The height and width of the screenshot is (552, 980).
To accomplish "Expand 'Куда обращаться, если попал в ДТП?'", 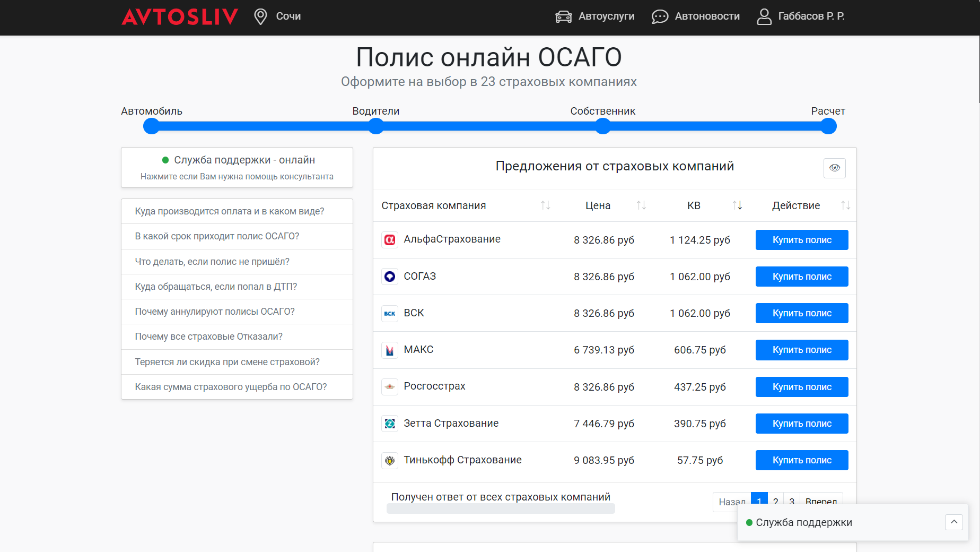I will [x=237, y=287].
